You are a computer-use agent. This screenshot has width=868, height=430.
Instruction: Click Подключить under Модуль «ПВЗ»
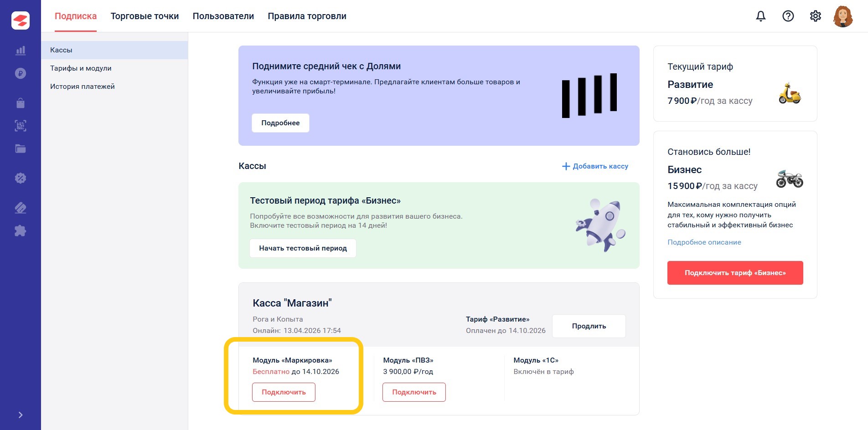pos(414,392)
